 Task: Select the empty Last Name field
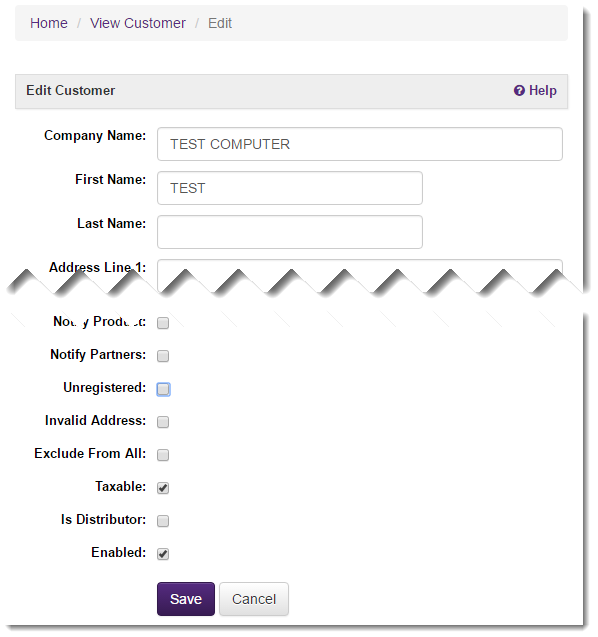tap(290, 232)
